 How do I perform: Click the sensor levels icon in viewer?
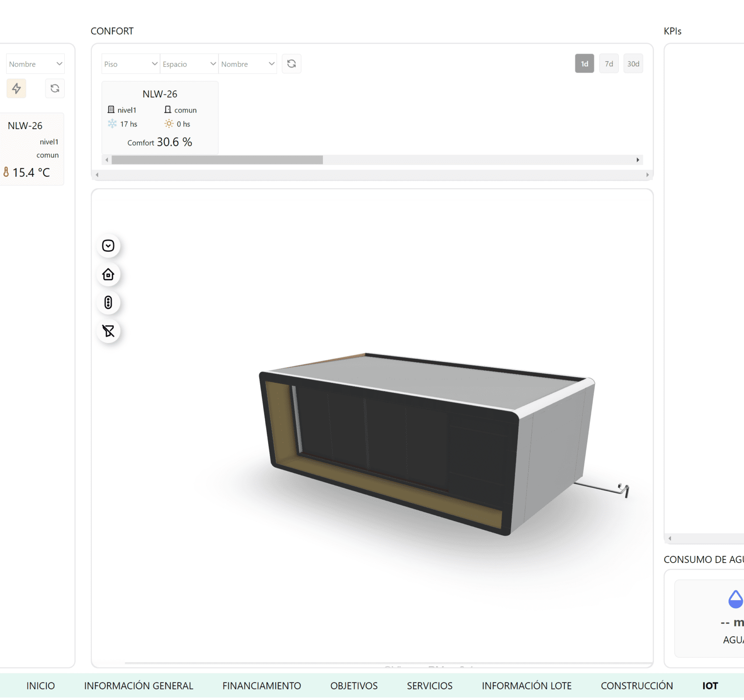(108, 303)
